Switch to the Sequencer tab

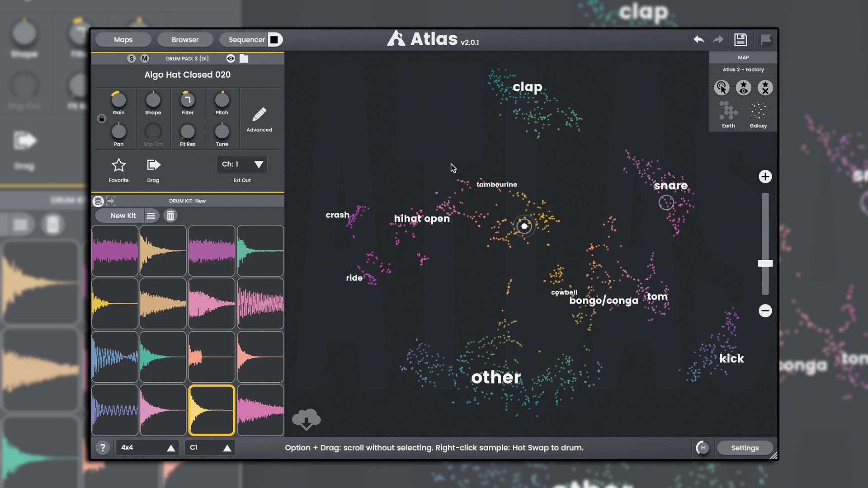click(x=246, y=39)
